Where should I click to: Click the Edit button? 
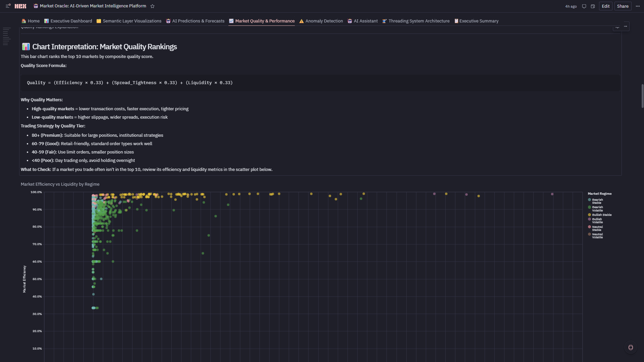[x=605, y=6]
